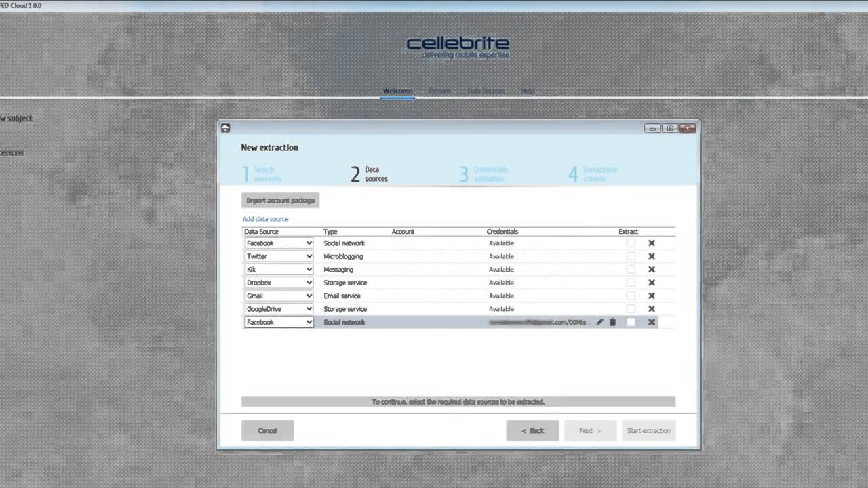Screen dimensions: 868x488
Task: Click the blurred email credentials text
Action: pos(540,322)
